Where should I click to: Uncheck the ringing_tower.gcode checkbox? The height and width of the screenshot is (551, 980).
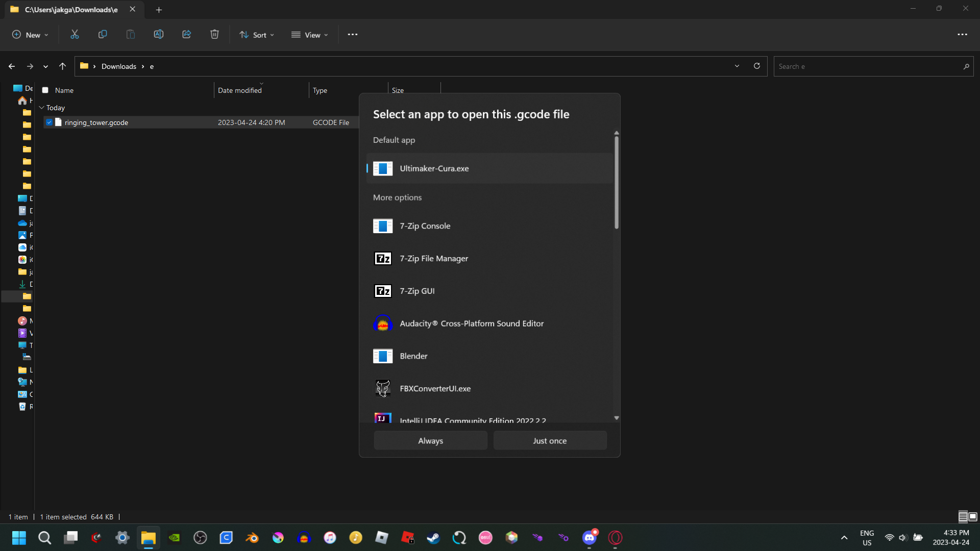[50, 122]
